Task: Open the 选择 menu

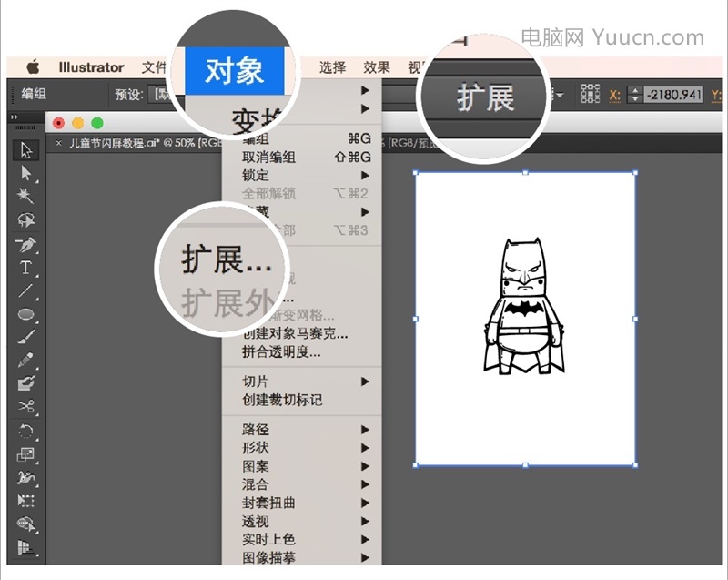Action: (x=332, y=67)
